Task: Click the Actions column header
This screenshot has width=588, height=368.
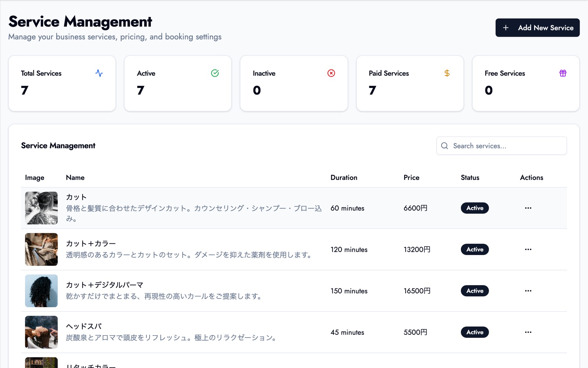Action: click(x=531, y=177)
